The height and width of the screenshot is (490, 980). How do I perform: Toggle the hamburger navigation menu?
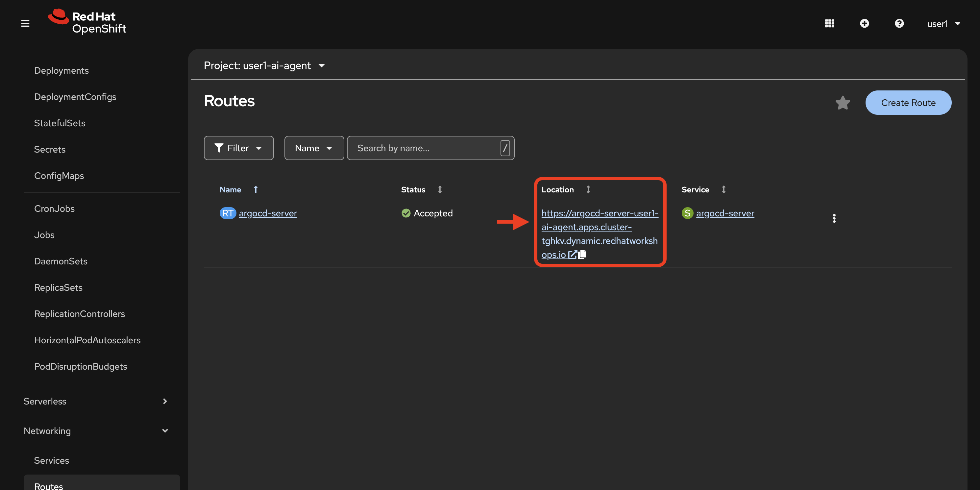point(25,24)
